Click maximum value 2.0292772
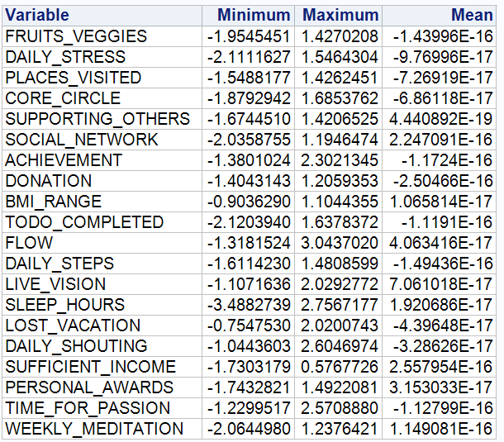This screenshot has width=504, height=442. pyautogui.click(x=338, y=284)
